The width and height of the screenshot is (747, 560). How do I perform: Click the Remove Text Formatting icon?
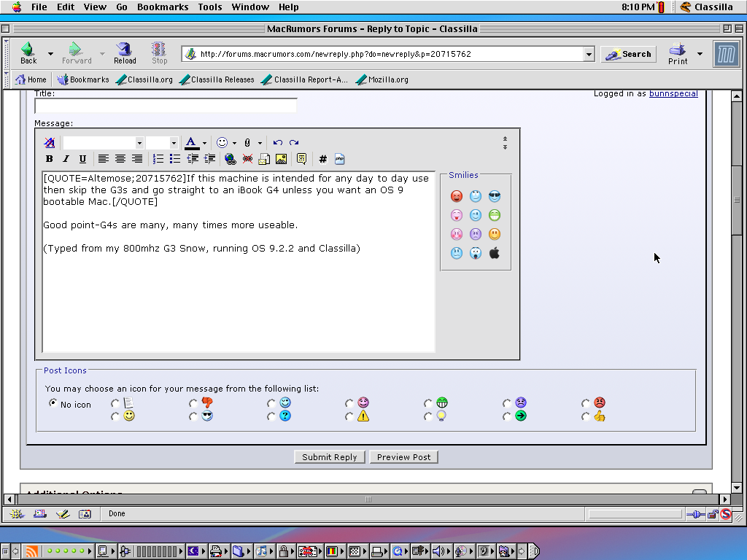pos(50,142)
